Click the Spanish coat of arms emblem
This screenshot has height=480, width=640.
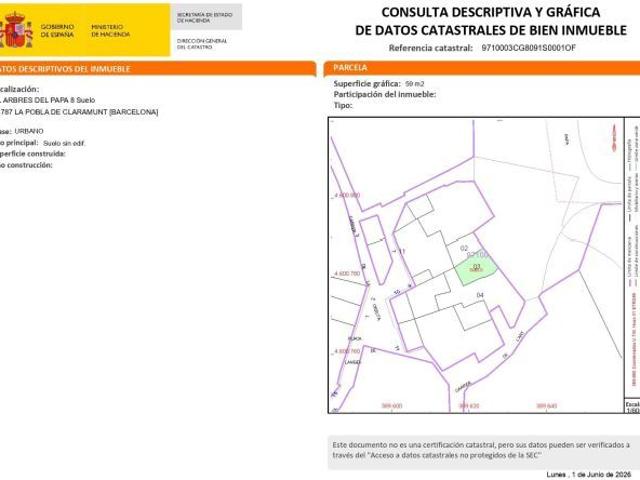[16, 30]
